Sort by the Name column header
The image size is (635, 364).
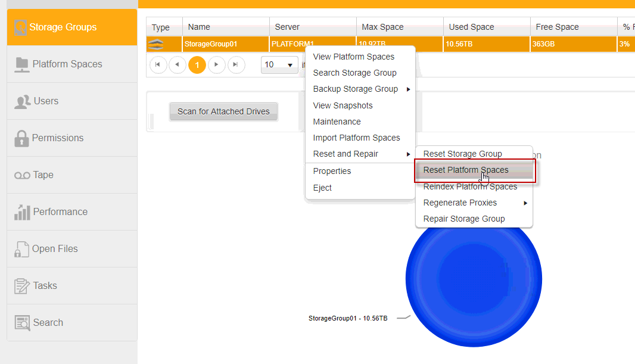tap(226, 27)
